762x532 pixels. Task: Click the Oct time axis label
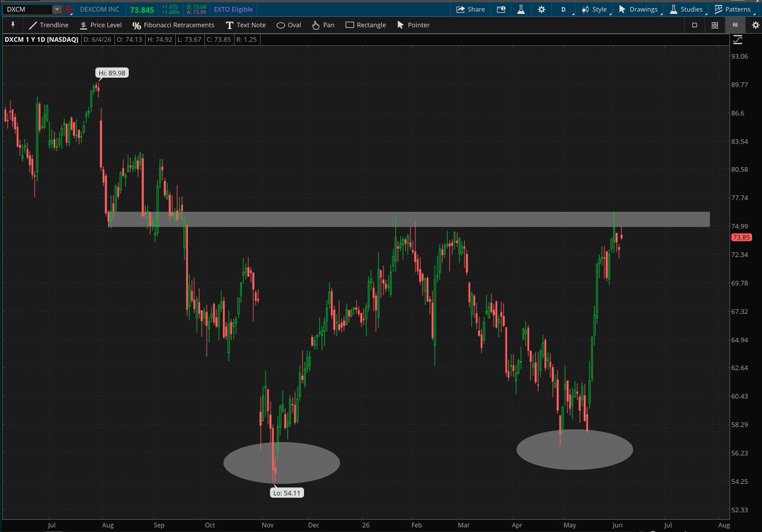tap(210, 526)
